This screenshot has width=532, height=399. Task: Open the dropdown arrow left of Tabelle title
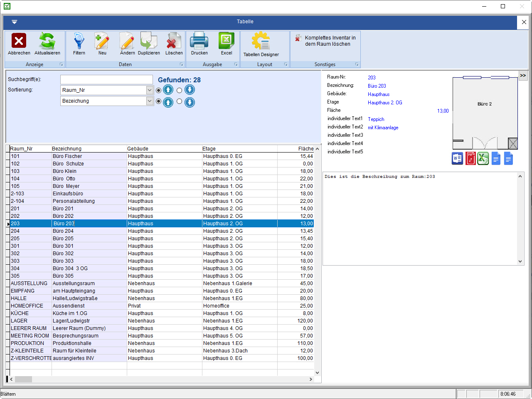(14, 22)
